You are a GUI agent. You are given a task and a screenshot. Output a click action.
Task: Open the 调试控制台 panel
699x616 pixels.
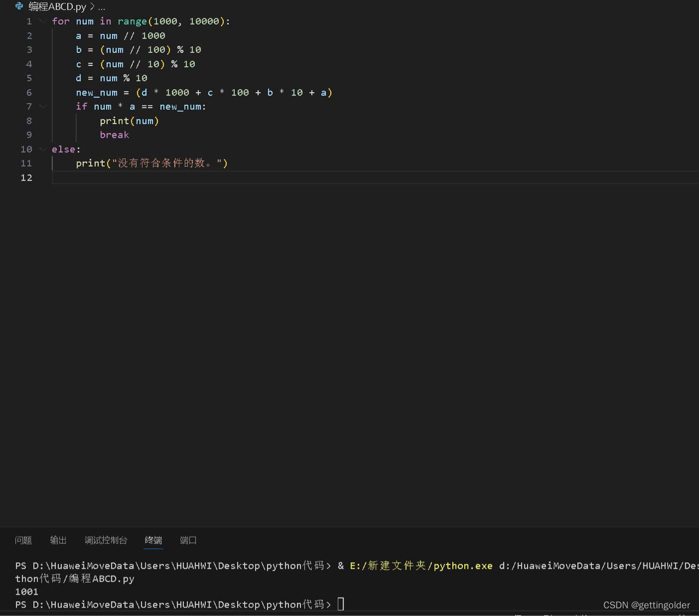[x=105, y=540]
